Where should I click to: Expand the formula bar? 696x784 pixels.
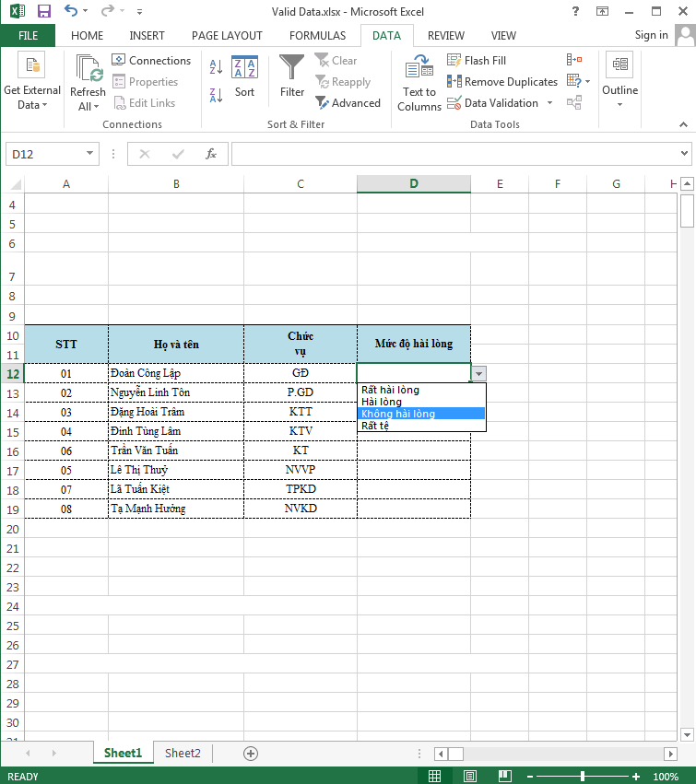click(x=684, y=154)
